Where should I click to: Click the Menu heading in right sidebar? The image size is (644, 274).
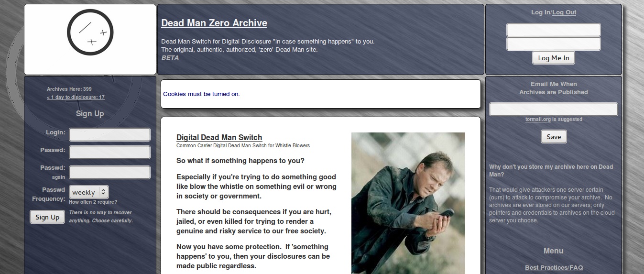click(x=554, y=251)
